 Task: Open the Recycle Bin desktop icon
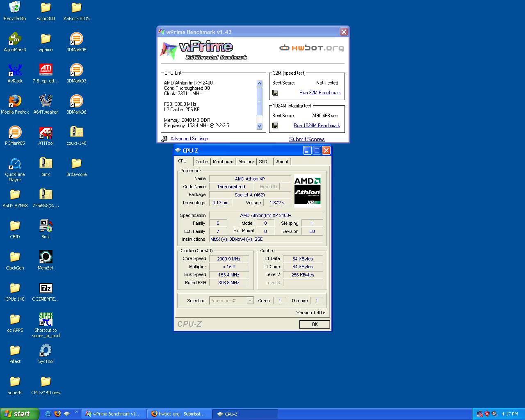15,11
